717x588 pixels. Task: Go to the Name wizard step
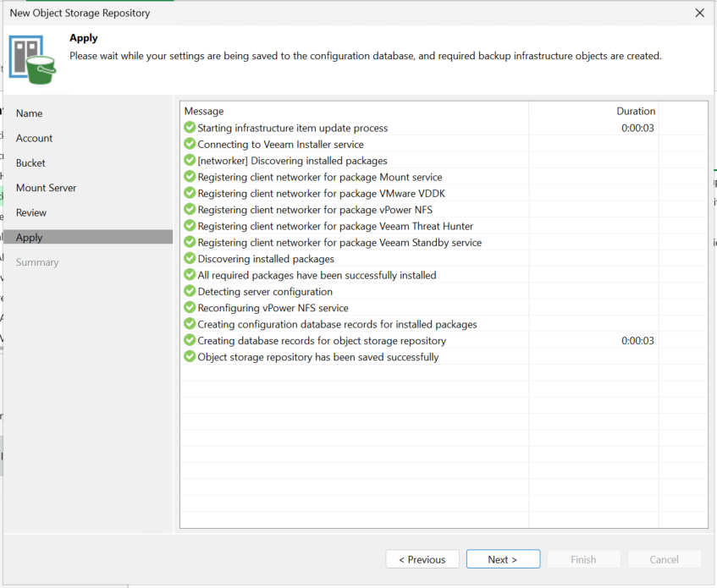tap(30, 113)
